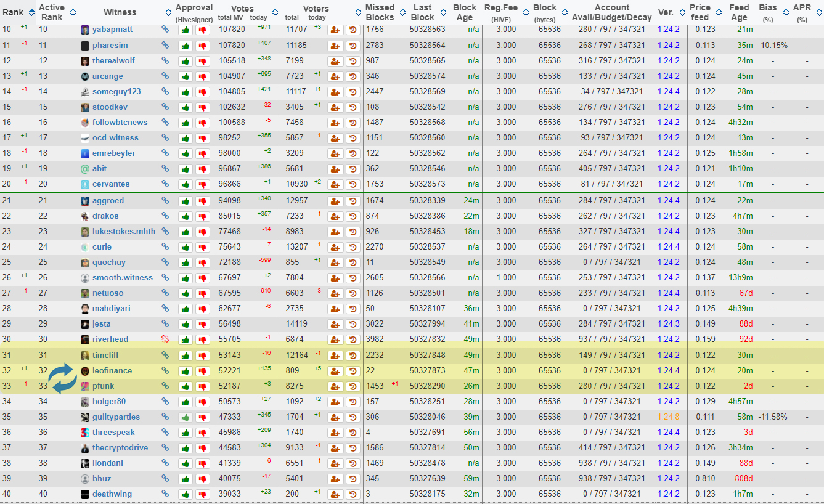The width and height of the screenshot is (824, 504).
Task: Click total votes 107820 for yabapmatt
Action: pos(232,30)
